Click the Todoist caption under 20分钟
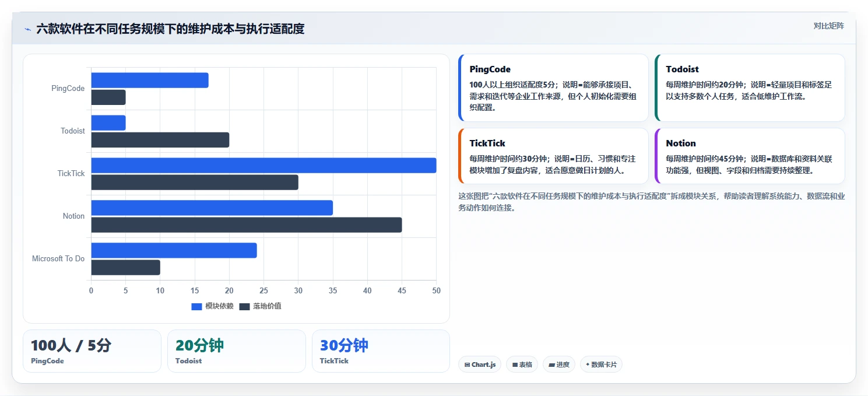The image size is (868, 396). (x=189, y=361)
